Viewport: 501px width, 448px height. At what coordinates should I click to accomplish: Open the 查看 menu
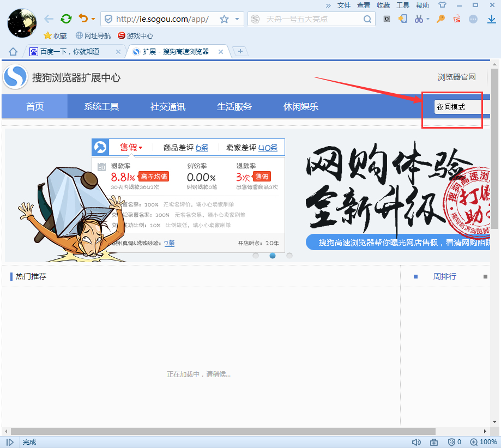click(x=363, y=5)
